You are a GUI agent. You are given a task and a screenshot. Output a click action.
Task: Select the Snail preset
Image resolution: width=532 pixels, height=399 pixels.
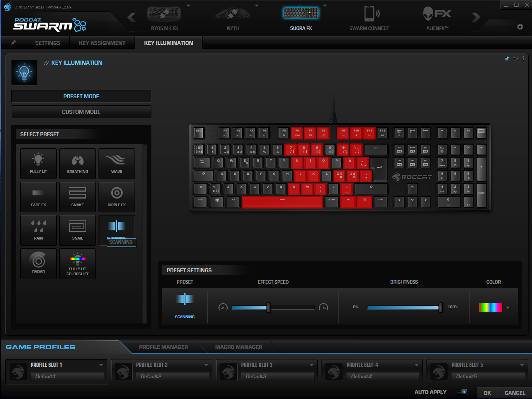point(77,230)
